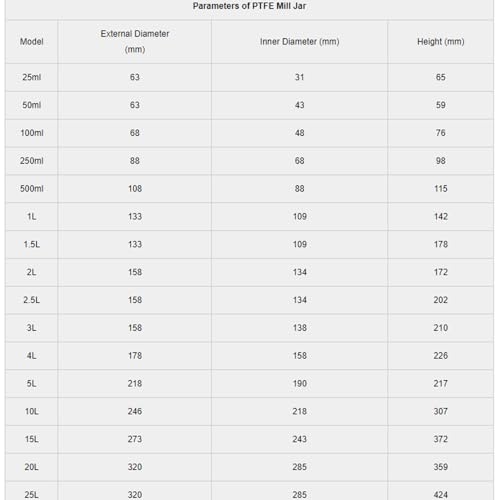The image size is (500, 500).
Task: Click the 25L model cell
Action: tap(32, 495)
